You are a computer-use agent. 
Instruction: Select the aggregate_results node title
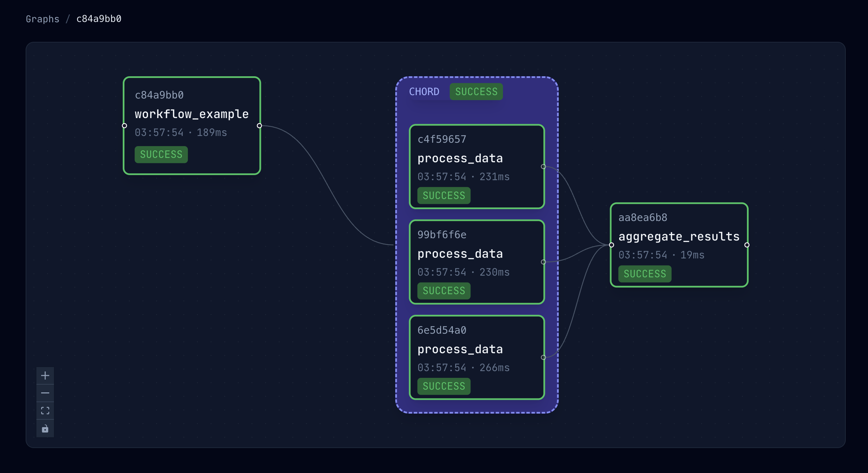tap(679, 237)
